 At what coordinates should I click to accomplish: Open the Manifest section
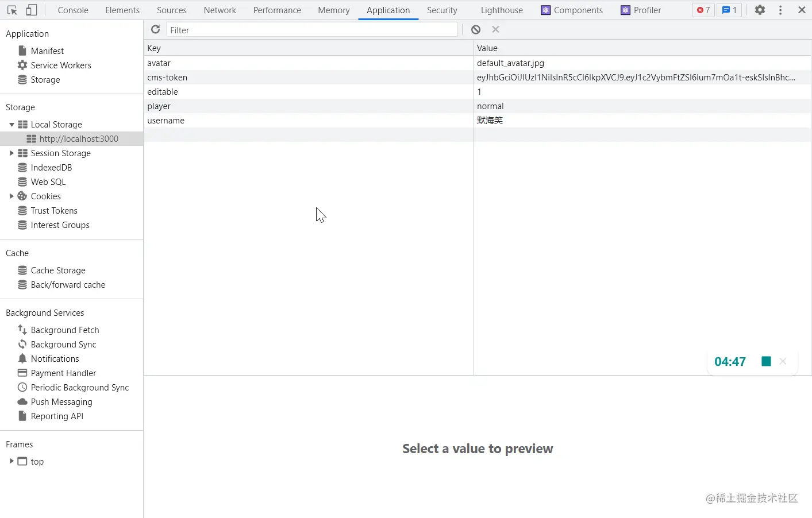click(47, 51)
